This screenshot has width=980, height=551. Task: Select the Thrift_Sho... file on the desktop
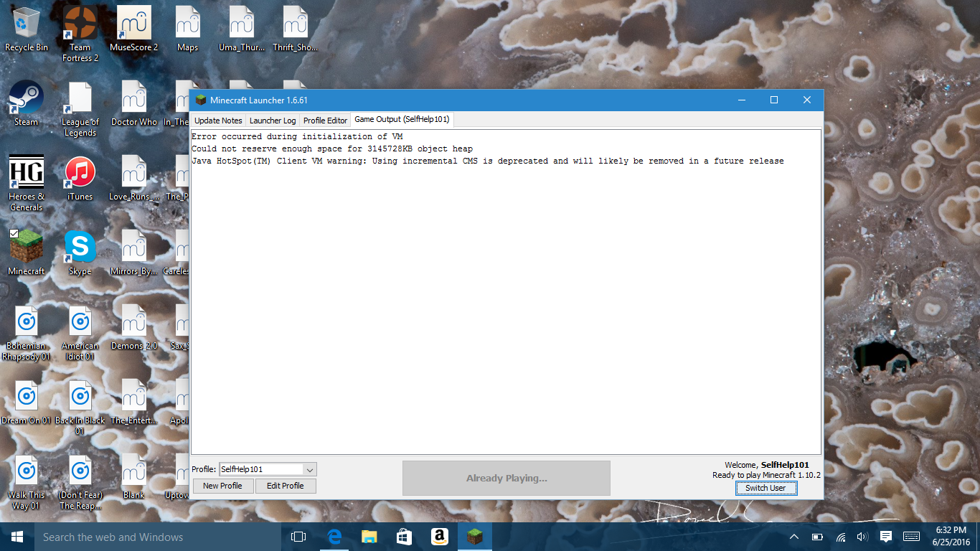[295, 30]
